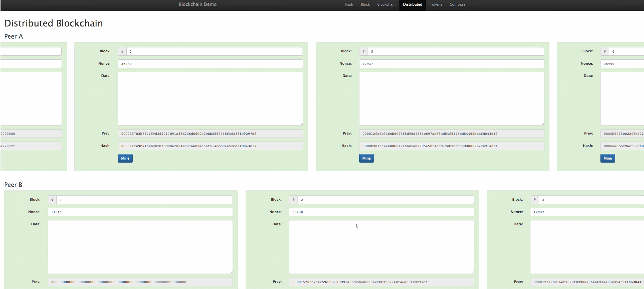Select Peer B block 1 all-zeros Prev field

tap(140, 282)
